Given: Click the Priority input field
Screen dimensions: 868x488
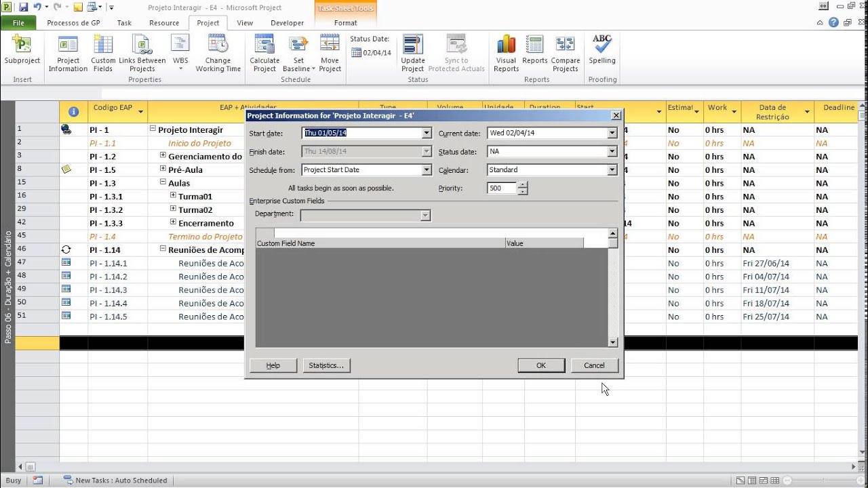Looking at the screenshot, I should 502,188.
